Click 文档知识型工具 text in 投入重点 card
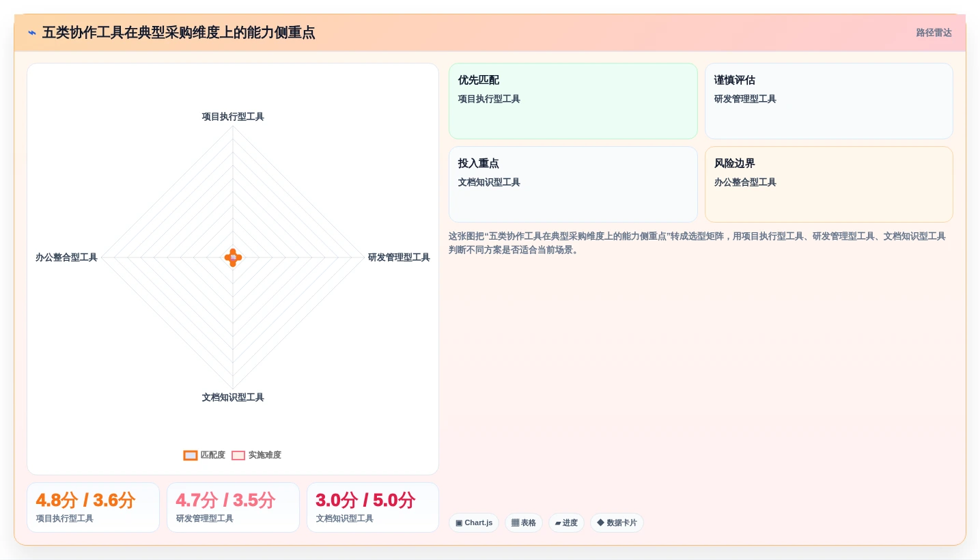 (489, 182)
